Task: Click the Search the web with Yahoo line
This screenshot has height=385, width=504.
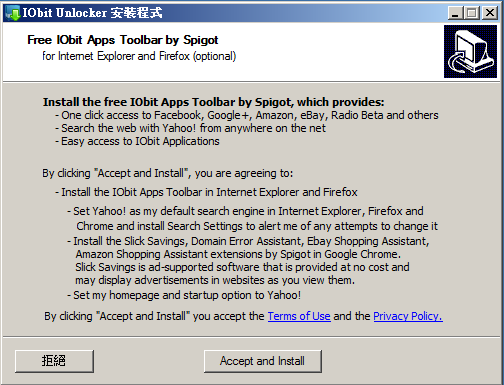Action: [x=190, y=128]
